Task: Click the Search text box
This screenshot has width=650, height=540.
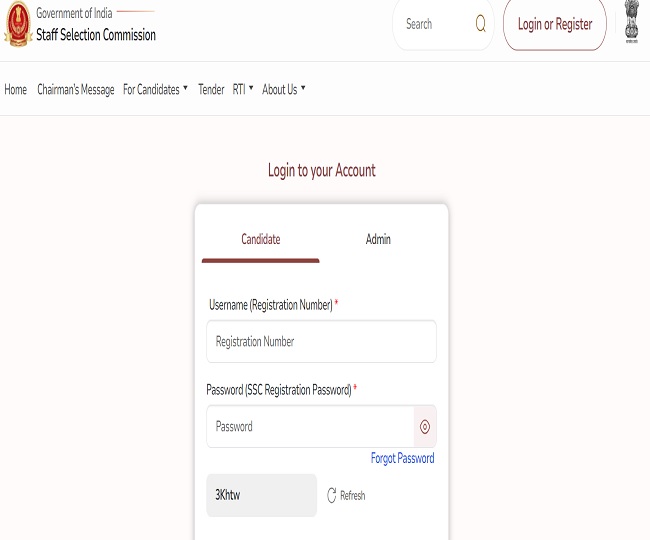Action: click(432, 24)
